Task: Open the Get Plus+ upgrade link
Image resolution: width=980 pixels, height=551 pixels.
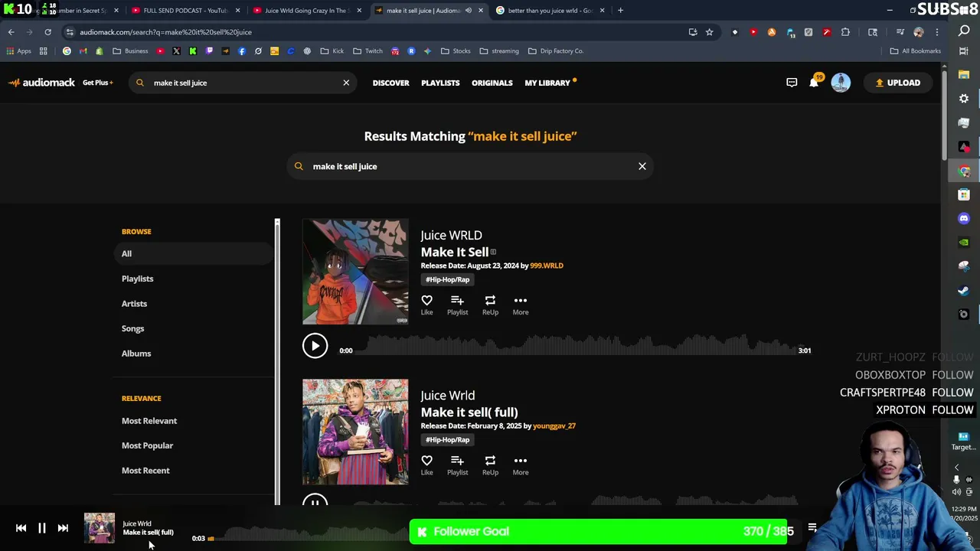Action: coord(98,83)
